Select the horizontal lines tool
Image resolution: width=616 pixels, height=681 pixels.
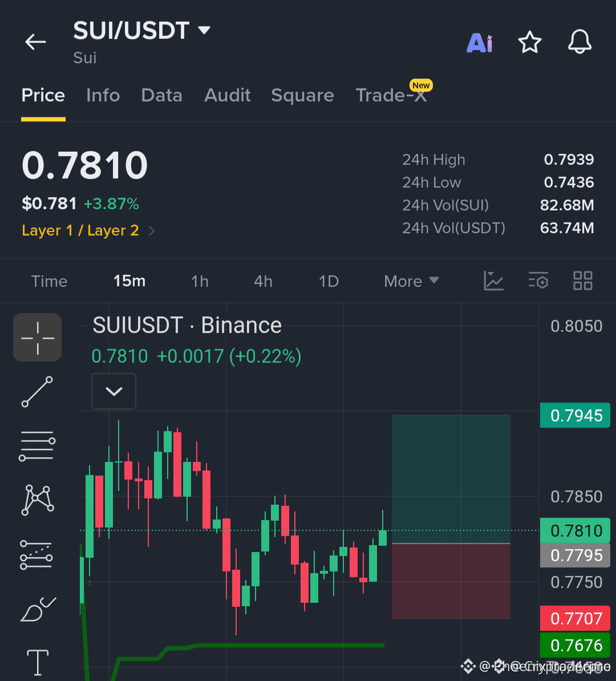[x=38, y=446]
